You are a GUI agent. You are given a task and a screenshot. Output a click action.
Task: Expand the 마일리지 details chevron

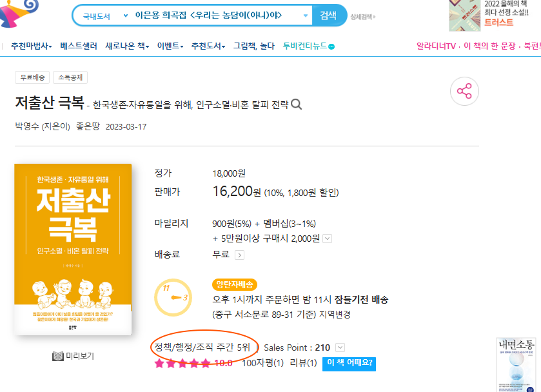point(328,239)
